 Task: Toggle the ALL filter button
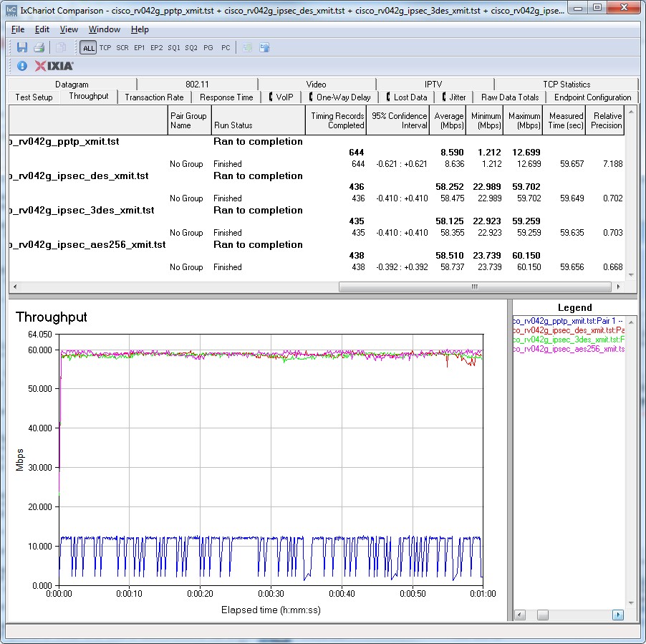[89, 48]
